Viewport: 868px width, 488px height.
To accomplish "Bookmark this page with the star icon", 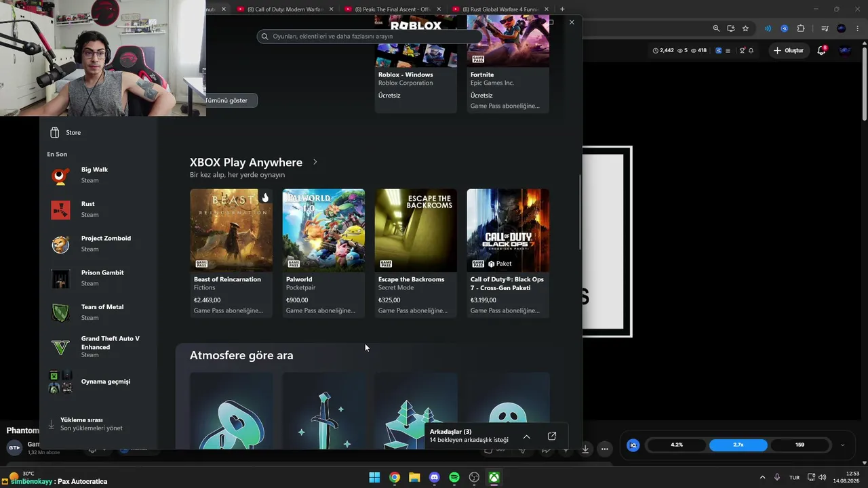I will pos(745,28).
